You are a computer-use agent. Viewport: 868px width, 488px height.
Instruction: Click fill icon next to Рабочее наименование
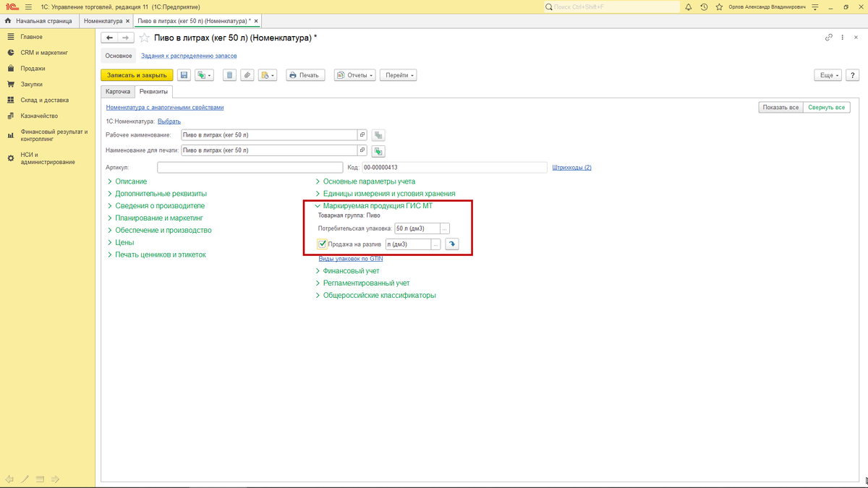(378, 135)
